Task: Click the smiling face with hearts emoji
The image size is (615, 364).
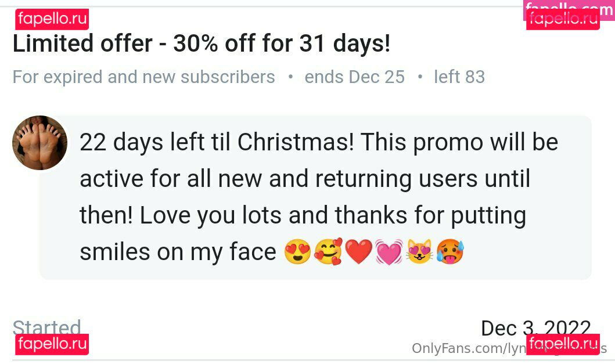Action: 328,251
